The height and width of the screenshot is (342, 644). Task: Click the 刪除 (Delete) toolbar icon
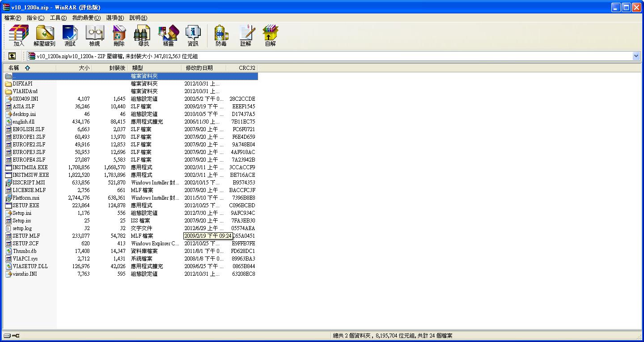click(x=119, y=36)
